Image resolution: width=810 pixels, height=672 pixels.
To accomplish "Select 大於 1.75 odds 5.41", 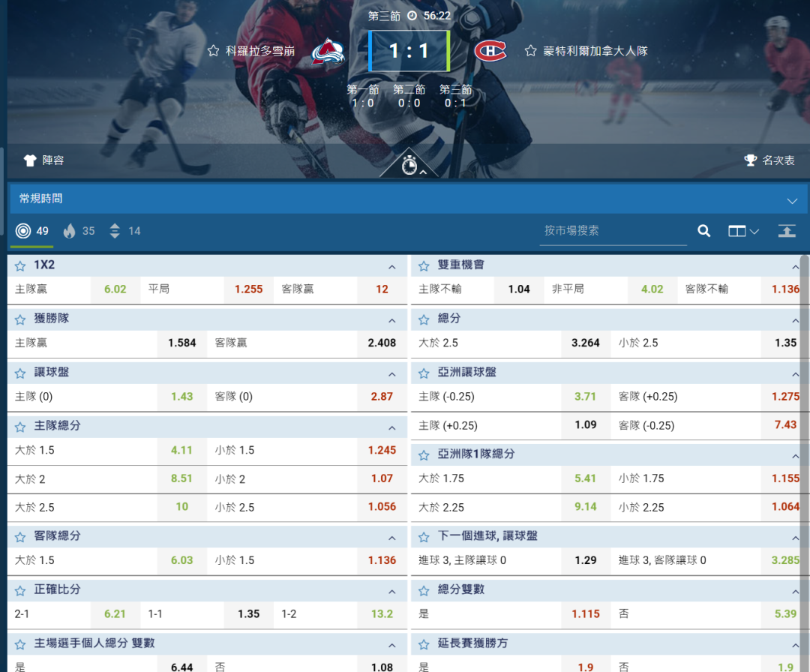I will pos(585,478).
